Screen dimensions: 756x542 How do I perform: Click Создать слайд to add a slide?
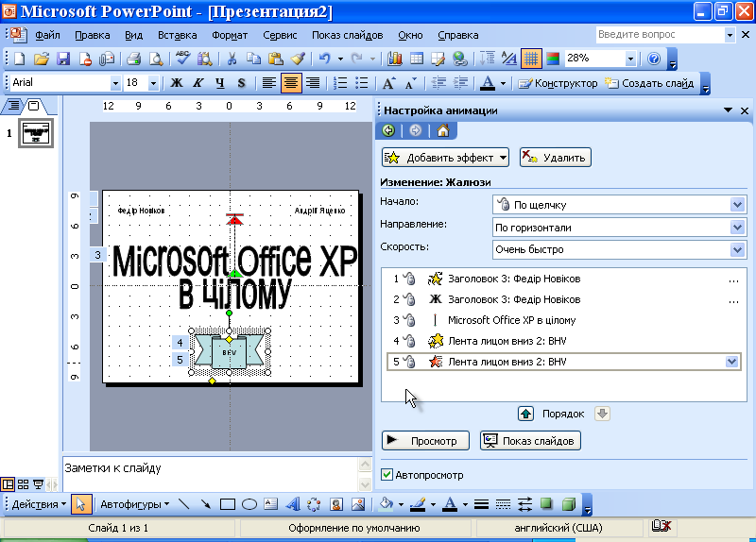click(649, 83)
